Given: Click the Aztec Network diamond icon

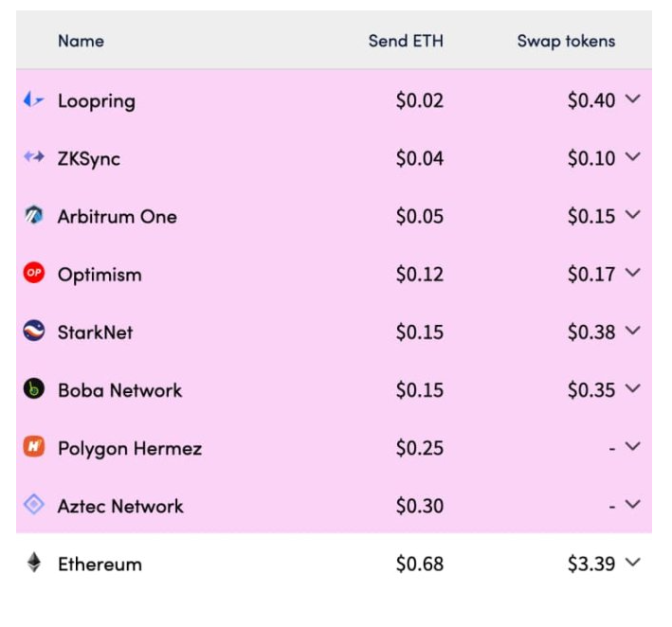Looking at the screenshot, I should [x=34, y=505].
